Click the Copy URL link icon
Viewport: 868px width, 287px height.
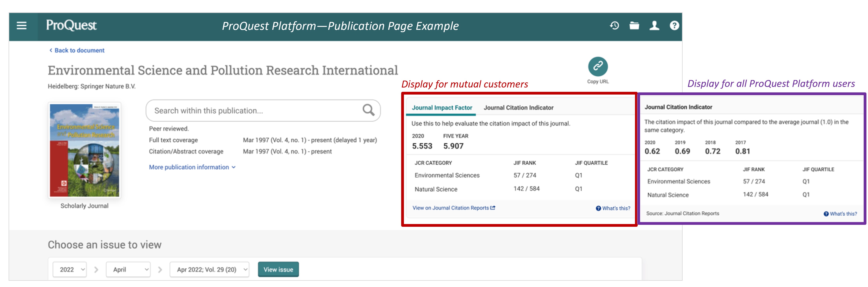(598, 67)
